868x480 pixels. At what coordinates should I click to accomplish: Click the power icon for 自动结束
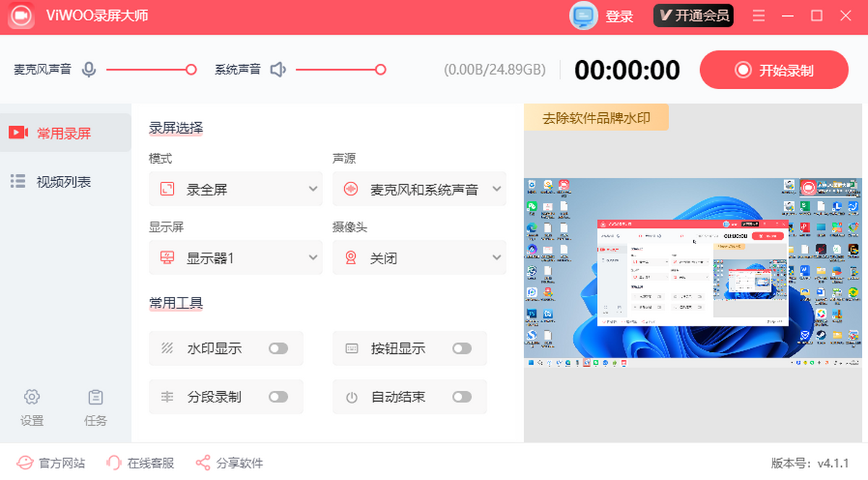(352, 397)
